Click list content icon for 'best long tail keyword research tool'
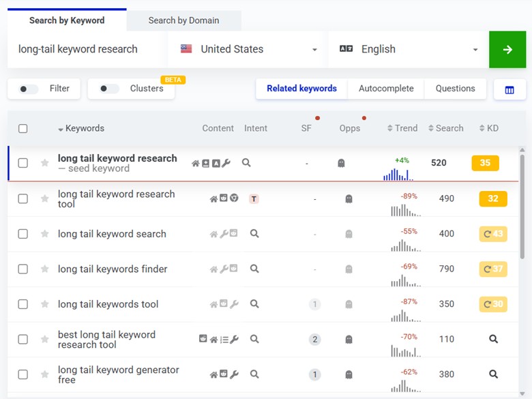532x399 pixels. [224, 340]
